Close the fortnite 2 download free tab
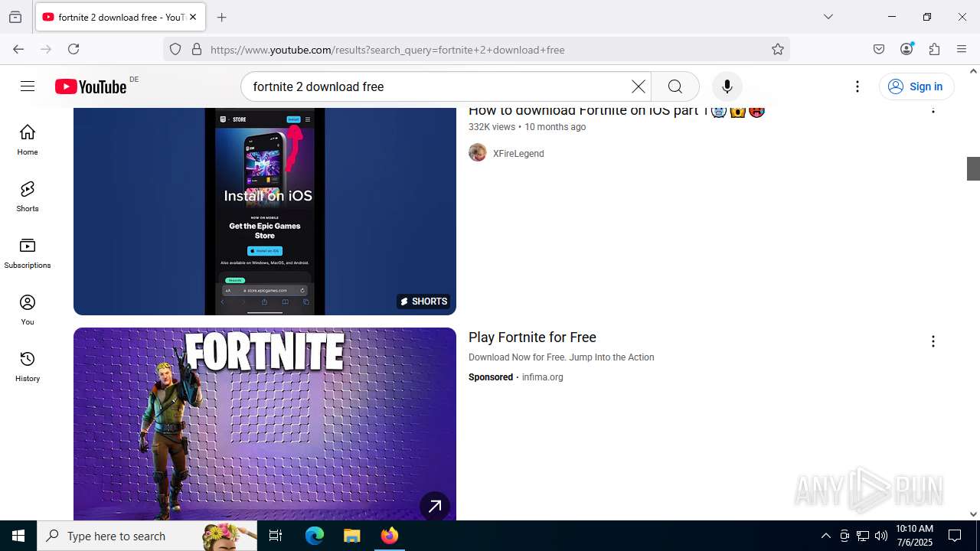980x551 pixels. coord(193,17)
